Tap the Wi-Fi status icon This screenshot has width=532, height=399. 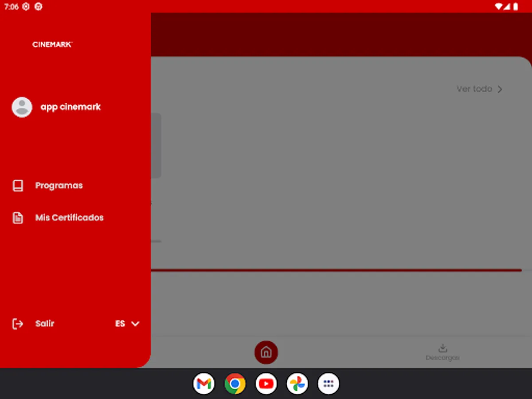499,7
